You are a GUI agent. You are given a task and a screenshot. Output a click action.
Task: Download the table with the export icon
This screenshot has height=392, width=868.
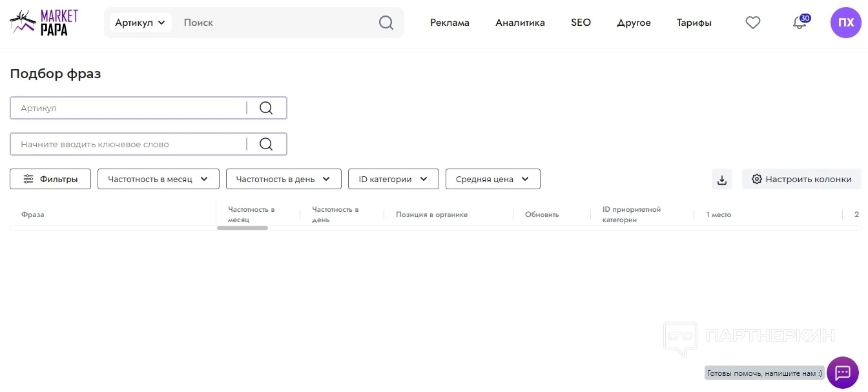coord(722,180)
